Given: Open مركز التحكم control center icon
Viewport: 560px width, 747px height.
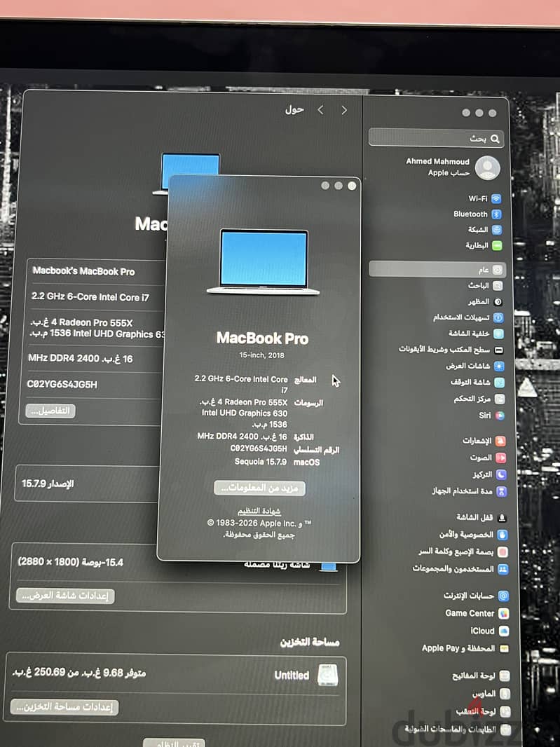Looking at the screenshot, I should click(x=500, y=399).
